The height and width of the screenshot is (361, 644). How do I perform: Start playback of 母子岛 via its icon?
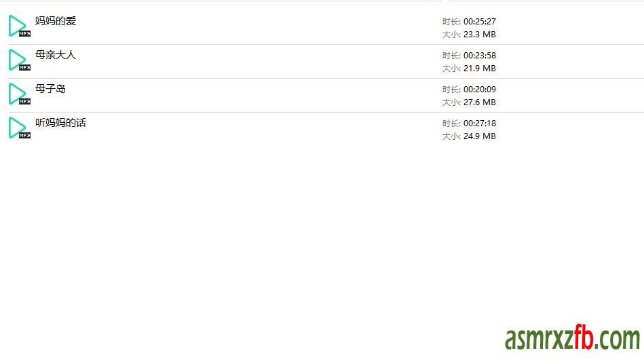pos(16,93)
